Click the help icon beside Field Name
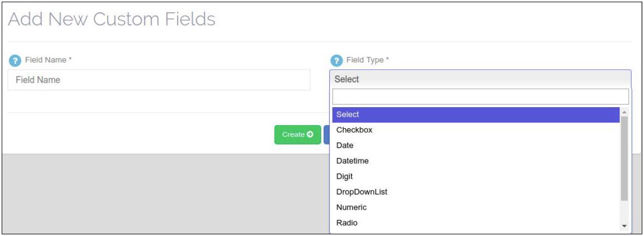This screenshot has width=644, height=236. pyautogui.click(x=15, y=60)
